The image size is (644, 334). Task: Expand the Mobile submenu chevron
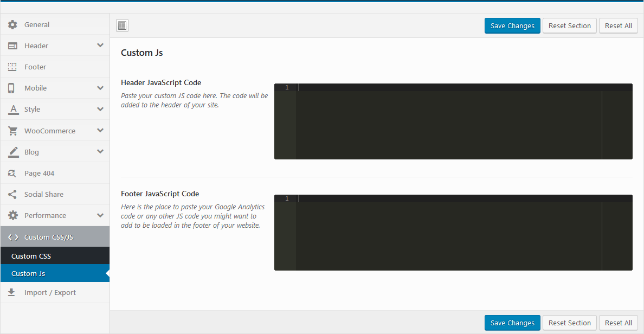click(100, 88)
